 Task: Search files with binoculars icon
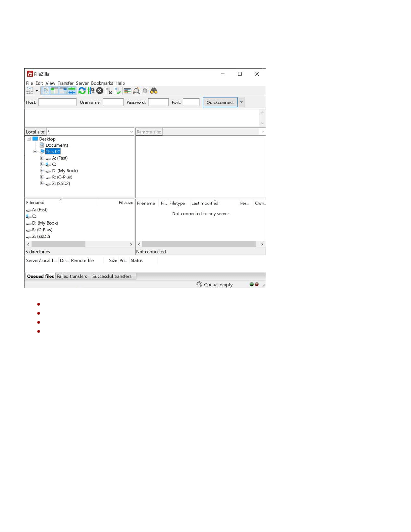coord(154,91)
